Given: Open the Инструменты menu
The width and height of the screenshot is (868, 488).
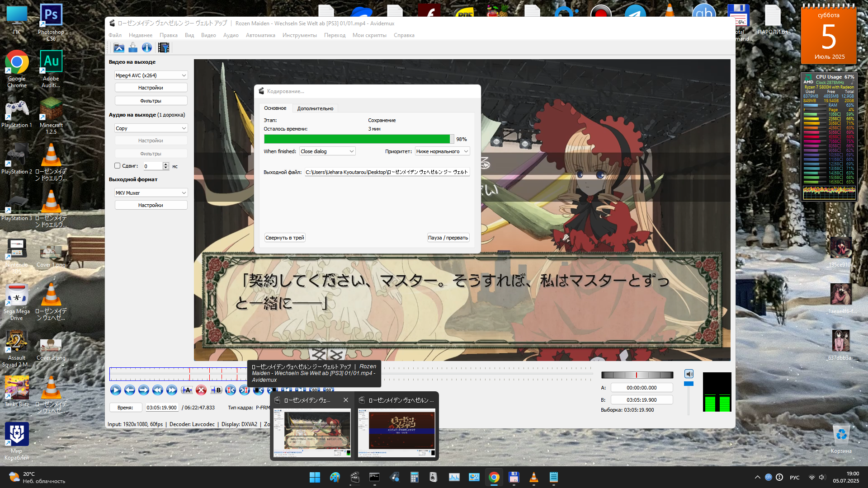Looking at the screenshot, I should 299,35.
